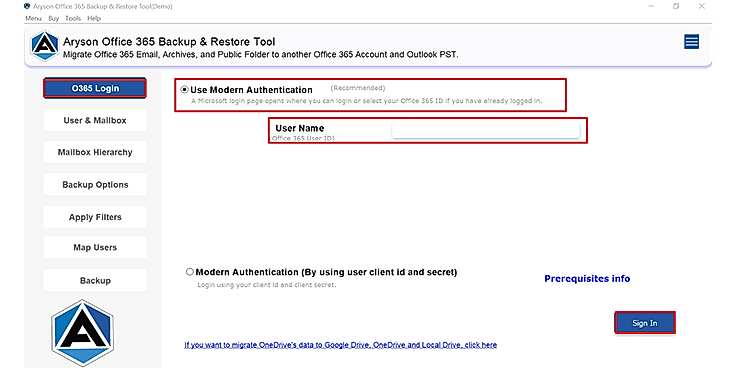Select Modern Authentication by client id radio
The height and width of the screenshot is (368, 736).
190,272
